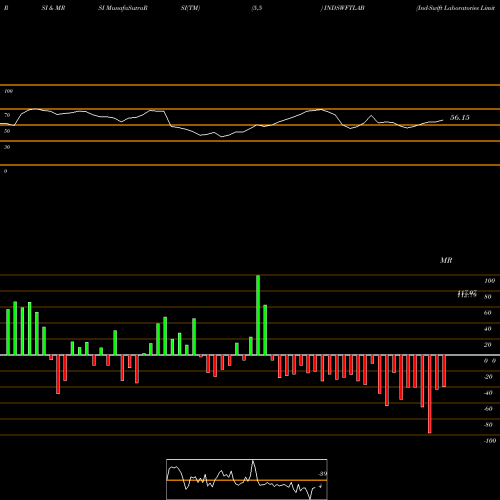The width and height of the screenshot is (500, 500).
Task: Click the -60 axis label of MR chart
Action: tap(488, 409)
